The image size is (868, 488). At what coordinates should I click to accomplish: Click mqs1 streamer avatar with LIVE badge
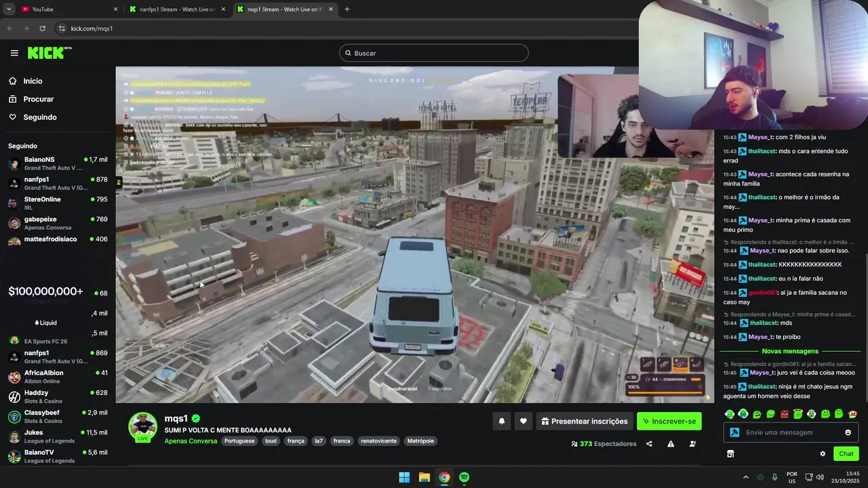pyautogui.click(x=143, y=428)
